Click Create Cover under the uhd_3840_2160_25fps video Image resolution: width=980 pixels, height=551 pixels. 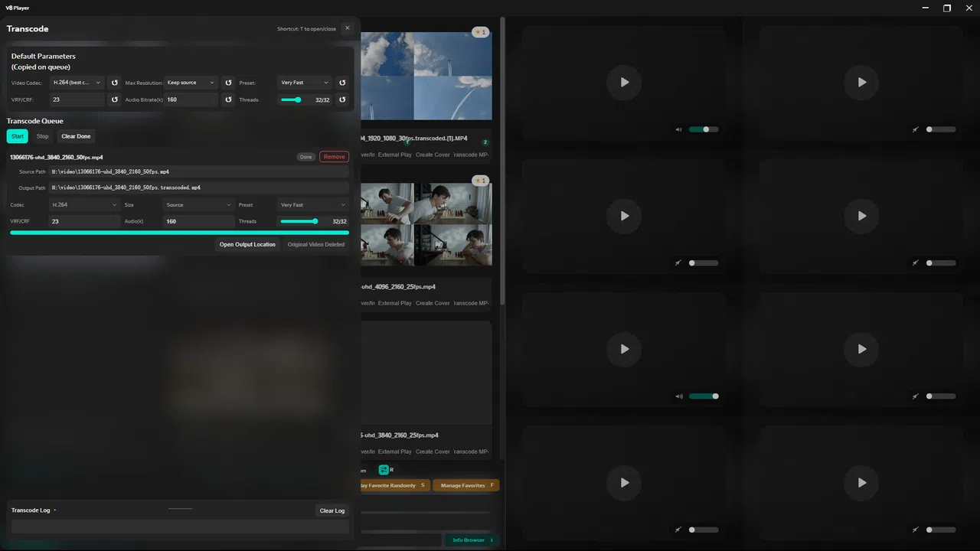tap(433, 452)
